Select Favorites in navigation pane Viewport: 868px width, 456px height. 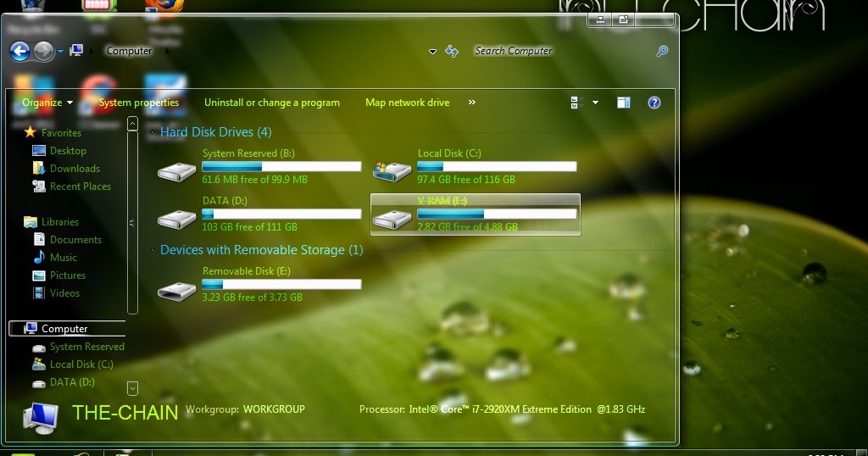(x=61, y=133)
